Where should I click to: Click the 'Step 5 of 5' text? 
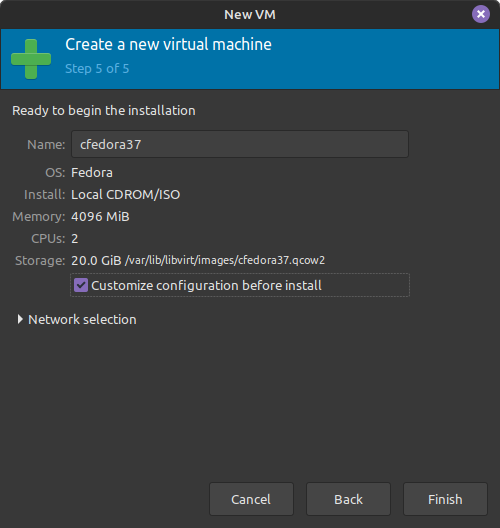(97, 69)
